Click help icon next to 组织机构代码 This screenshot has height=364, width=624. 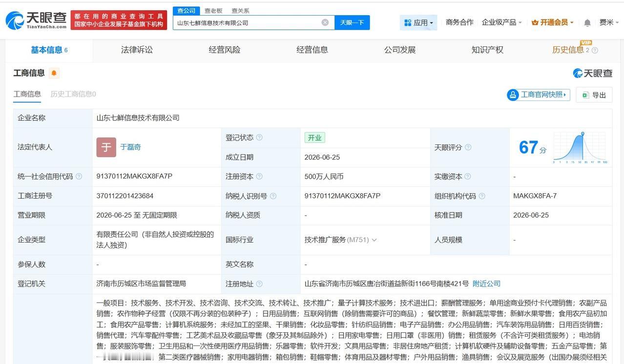pyautogui.click(x=482, y=196)
